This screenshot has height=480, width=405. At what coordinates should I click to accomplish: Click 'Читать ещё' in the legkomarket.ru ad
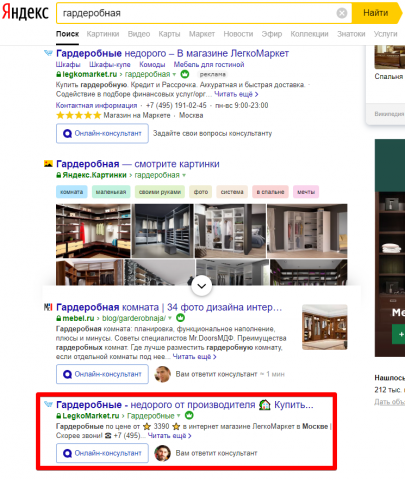(236, 94)
